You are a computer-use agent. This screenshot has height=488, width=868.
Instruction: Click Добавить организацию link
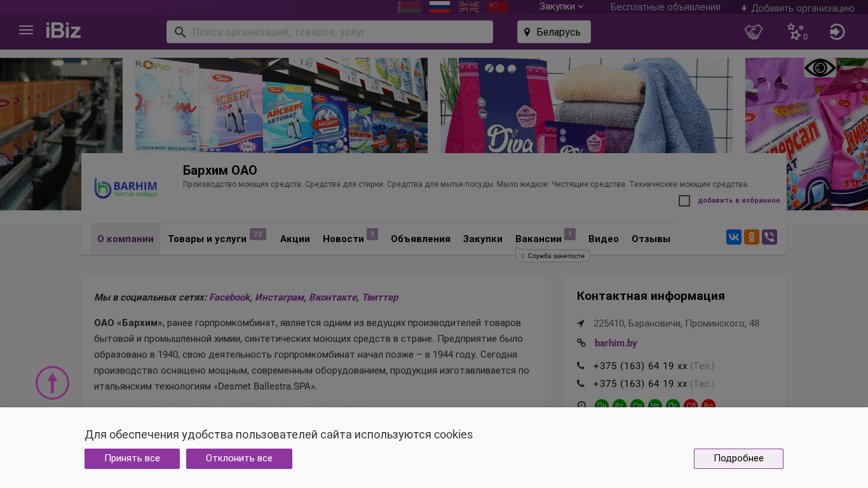[x=797, y=8]
